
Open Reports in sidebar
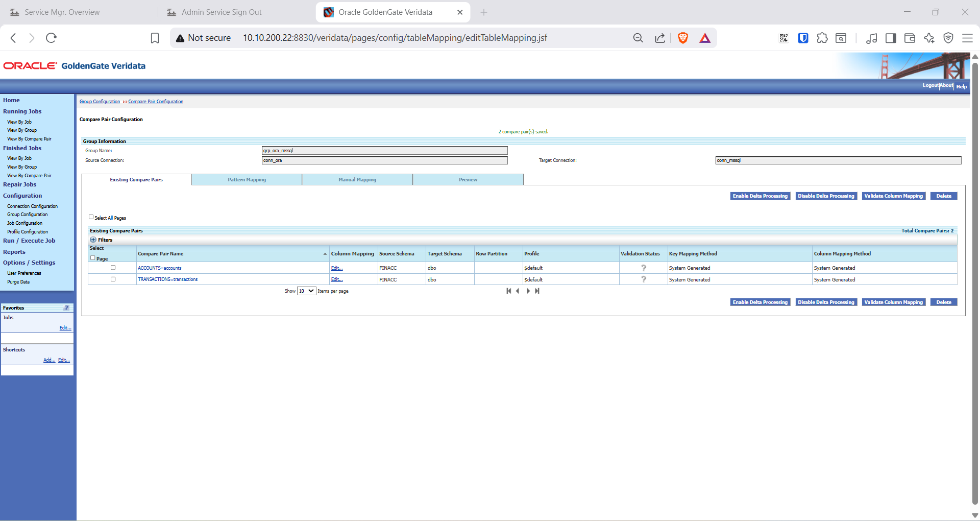[14, 252]
